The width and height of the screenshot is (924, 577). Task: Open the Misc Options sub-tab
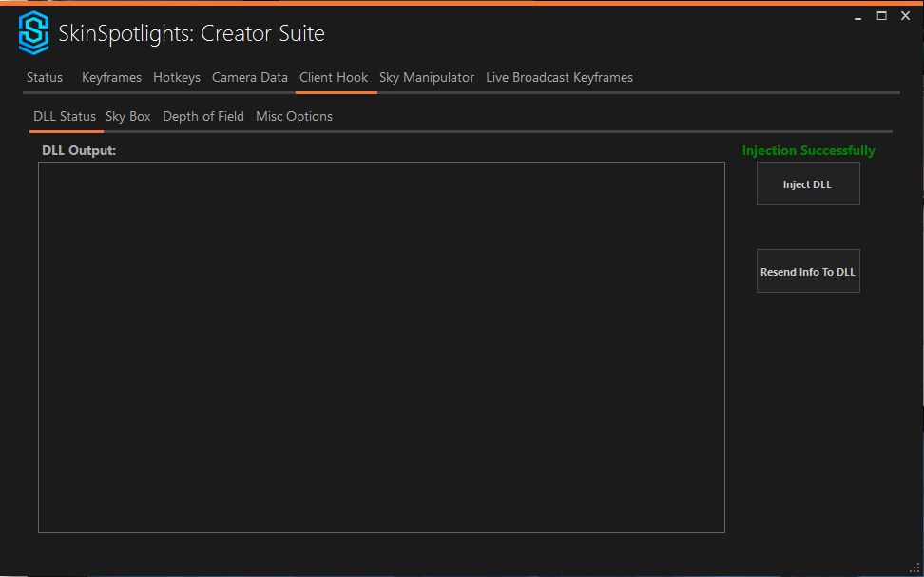[294, 116]
